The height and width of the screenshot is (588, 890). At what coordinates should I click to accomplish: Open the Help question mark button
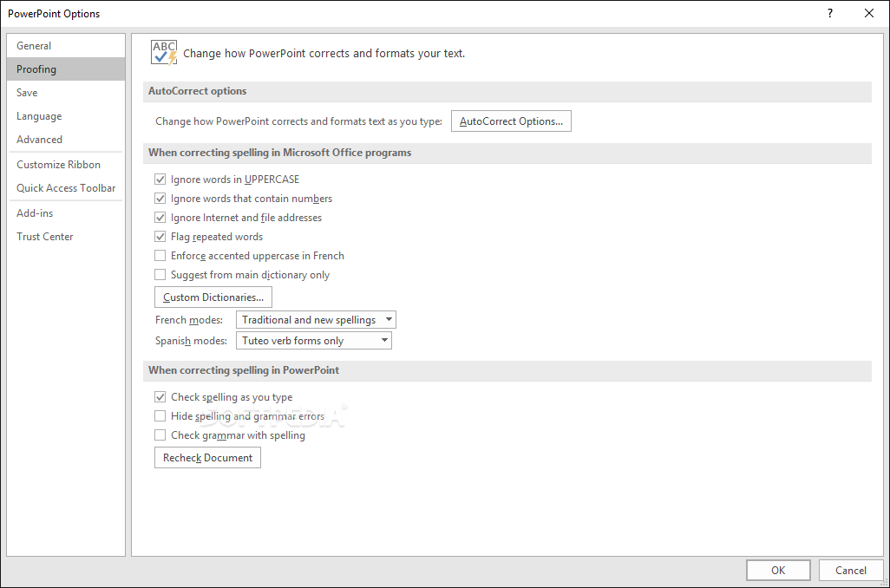coord(830,13)
